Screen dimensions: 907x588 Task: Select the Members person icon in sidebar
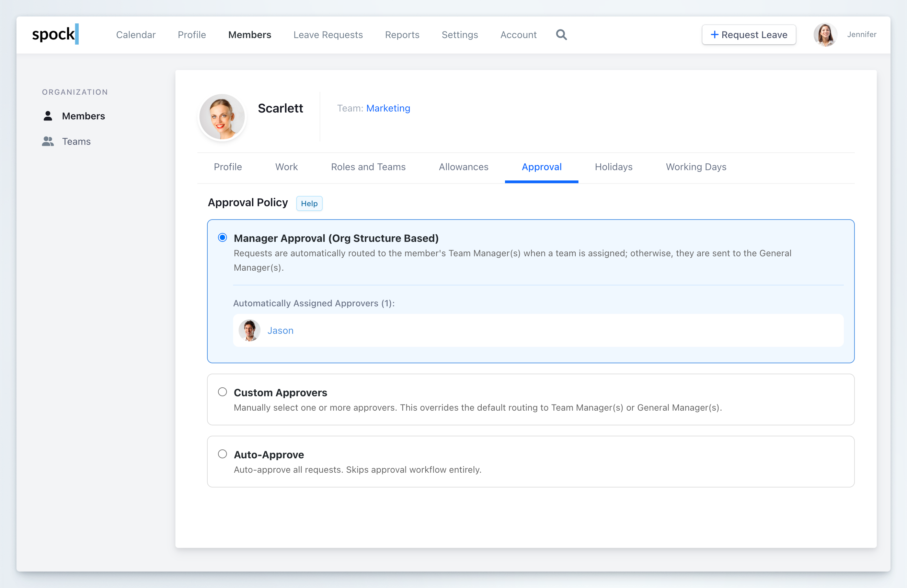pyautogui.click(x=48, y=116)
